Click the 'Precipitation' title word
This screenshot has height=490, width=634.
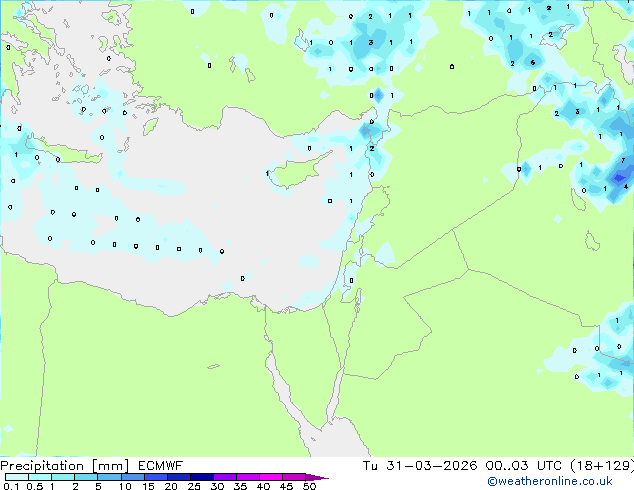coord(42,466)
